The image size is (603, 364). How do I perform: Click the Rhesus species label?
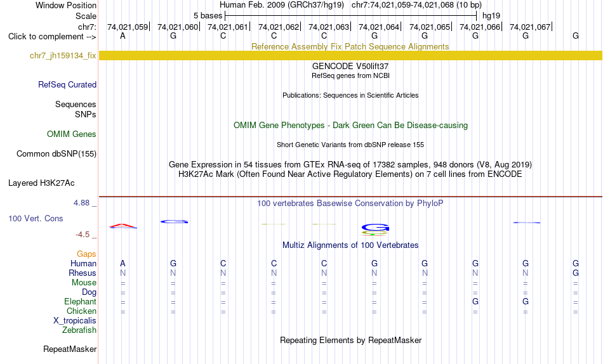(83, 273)
